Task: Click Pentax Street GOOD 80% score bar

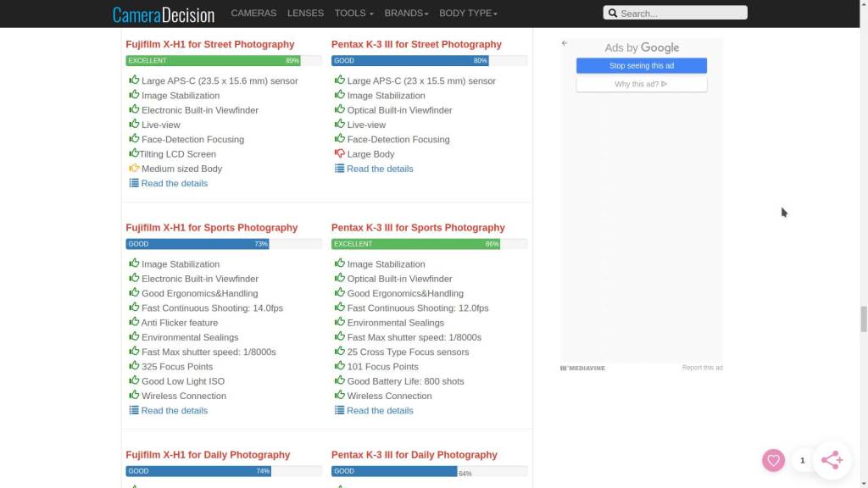Action: click(410, 60)
